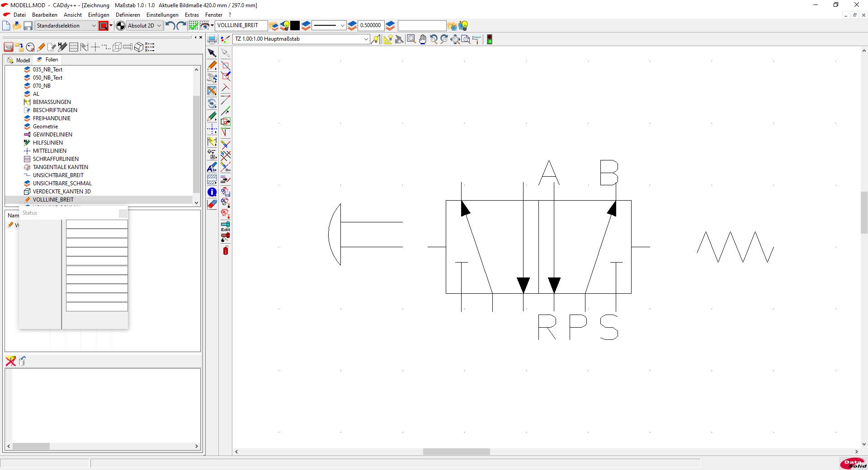Select the eraser tool

point(212,204)
